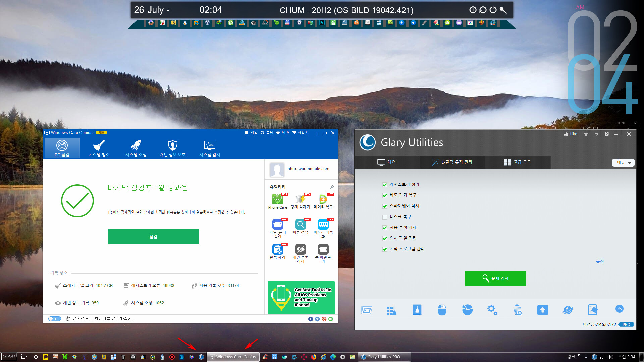Image resolution: width=644 pixels, height=362 pixels.
Task: Open the 테마 option
Action: coord(282,133)
